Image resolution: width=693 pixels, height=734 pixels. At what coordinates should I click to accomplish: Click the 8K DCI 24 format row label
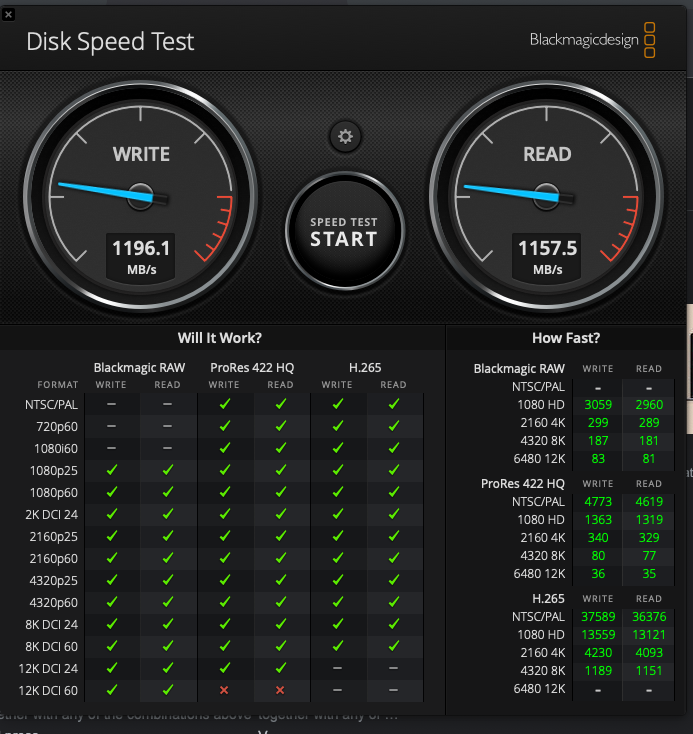52,624
